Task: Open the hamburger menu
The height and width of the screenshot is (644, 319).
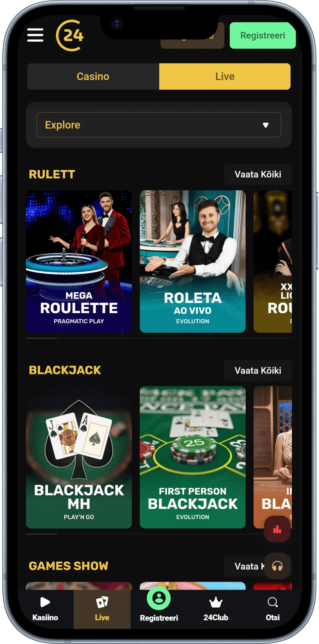Action: coord(35,35)
